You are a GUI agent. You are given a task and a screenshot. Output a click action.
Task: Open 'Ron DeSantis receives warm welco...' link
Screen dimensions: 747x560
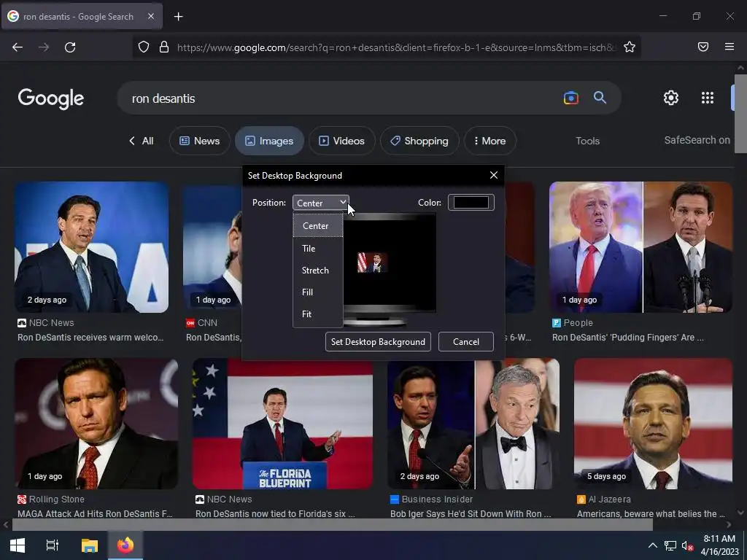90,338
